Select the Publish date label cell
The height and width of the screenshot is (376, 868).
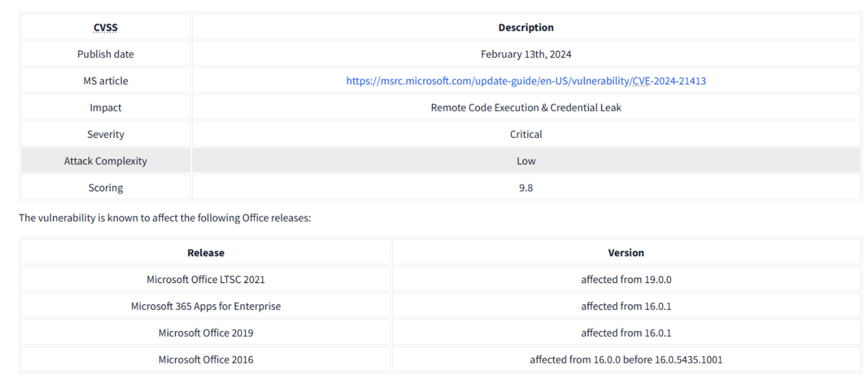(x=105, y=54)
